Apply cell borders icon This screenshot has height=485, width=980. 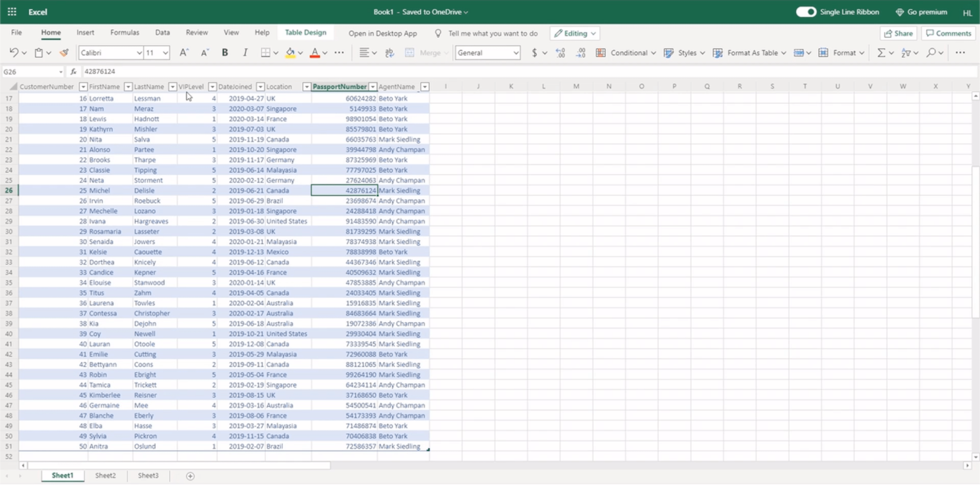(x=265, y=53)
